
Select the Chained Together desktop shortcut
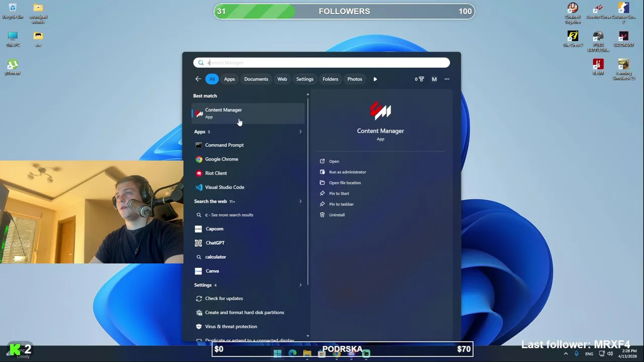(x=573, y=14)
